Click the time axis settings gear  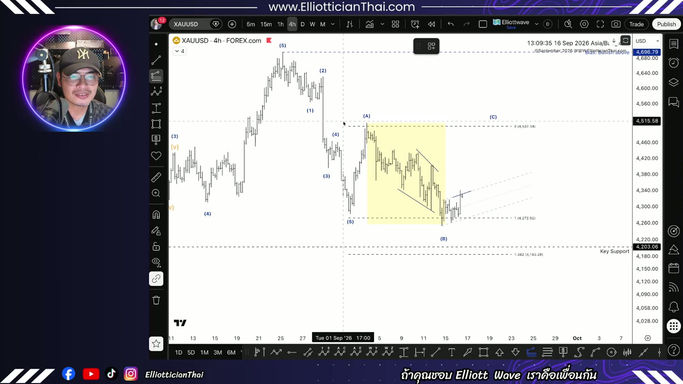coord(647,338)
